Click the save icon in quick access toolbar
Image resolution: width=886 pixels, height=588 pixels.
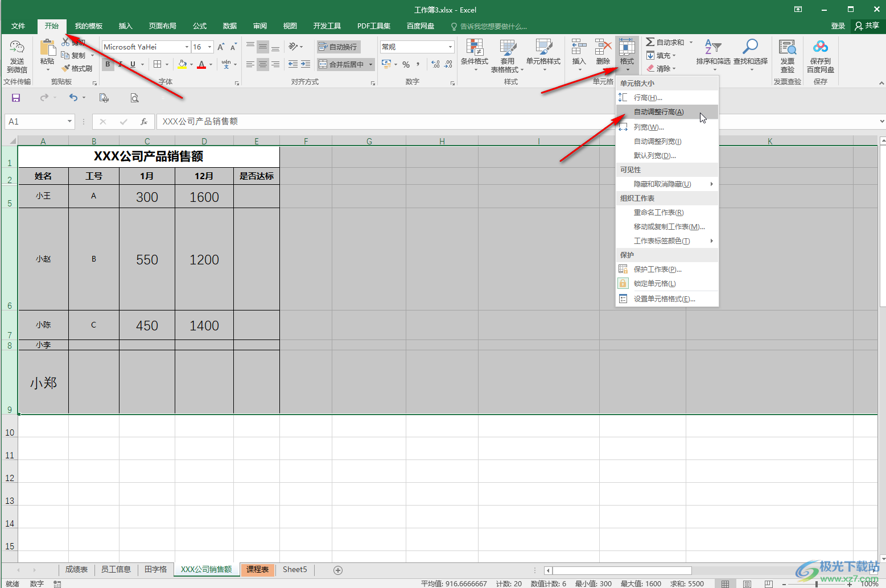pyautogui.click(x=16, y=98)
